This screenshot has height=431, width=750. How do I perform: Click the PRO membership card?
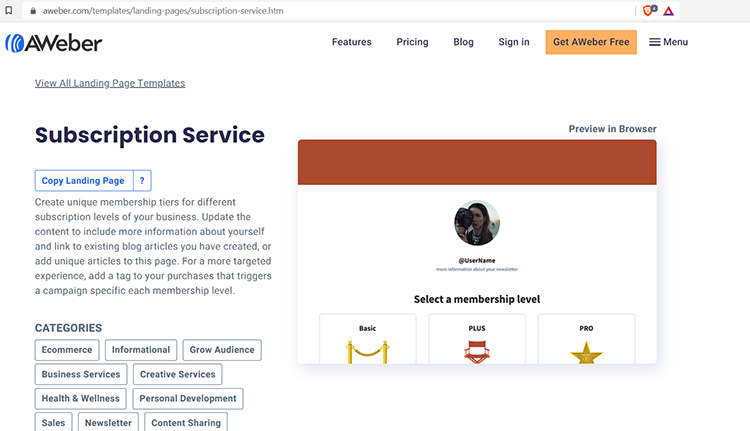pos(586,339)
